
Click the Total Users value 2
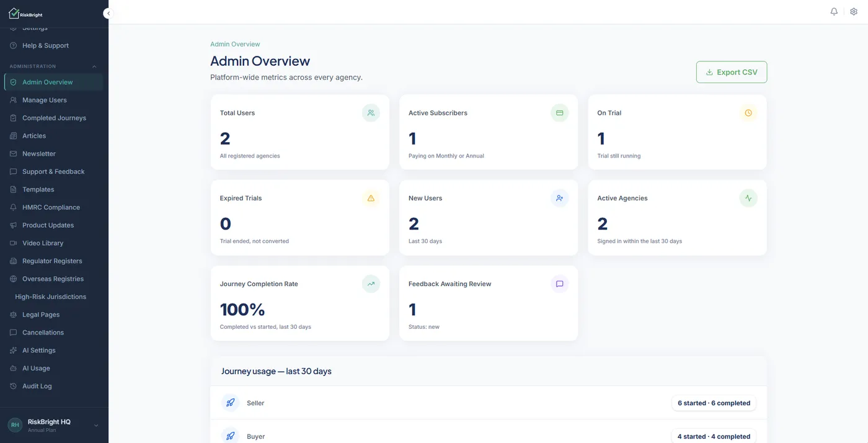225,138
